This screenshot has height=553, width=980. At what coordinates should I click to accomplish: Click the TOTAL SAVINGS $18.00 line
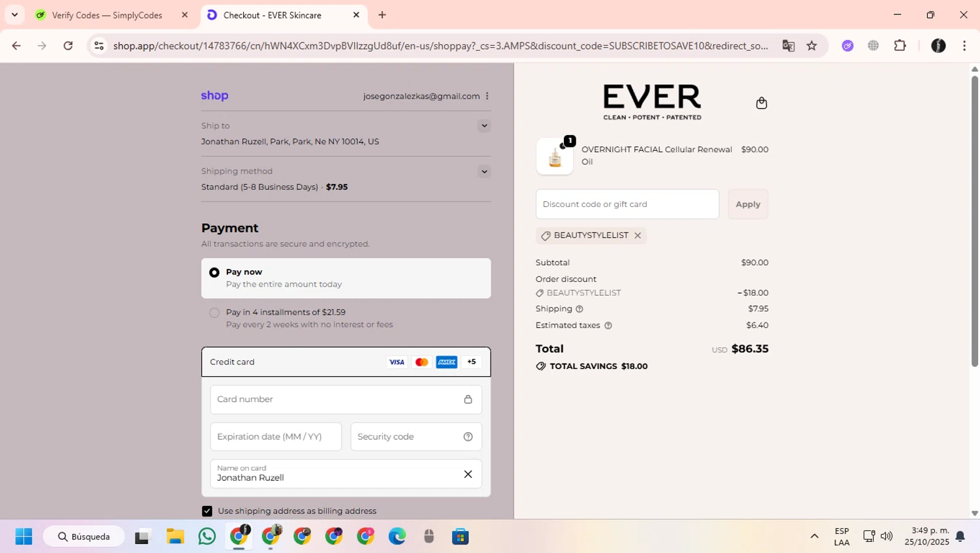(x=592, y=366)
